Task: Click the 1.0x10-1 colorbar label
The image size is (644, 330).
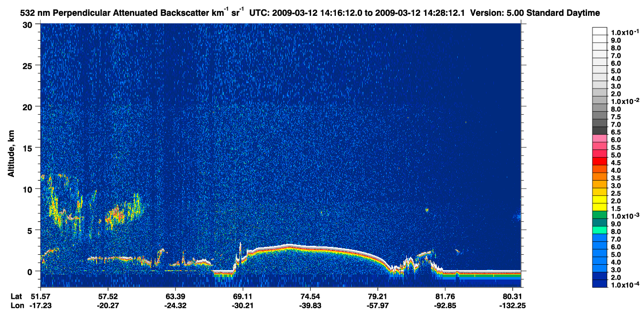Action: [x=625, y=32]
